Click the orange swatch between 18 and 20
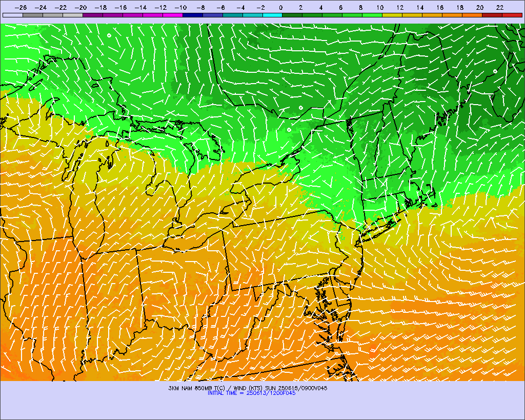This screenshot has width=525, height=420. (472, 15)
